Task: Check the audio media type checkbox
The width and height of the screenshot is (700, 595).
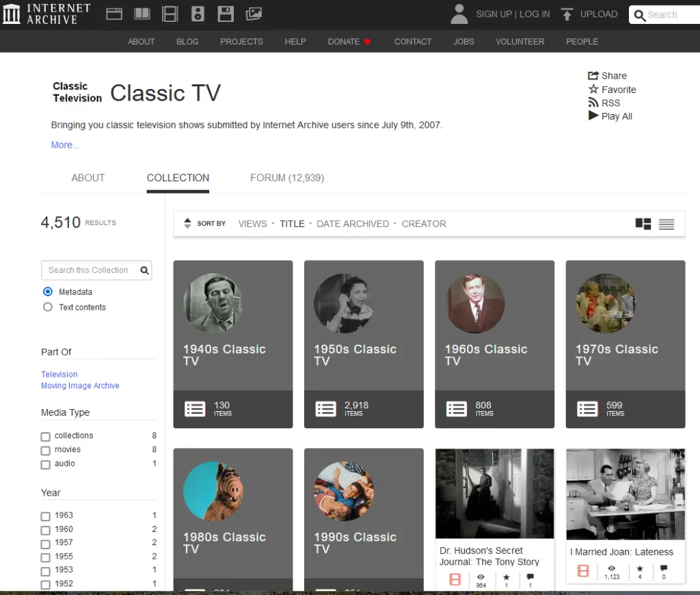Action: [x=46, y=464]
